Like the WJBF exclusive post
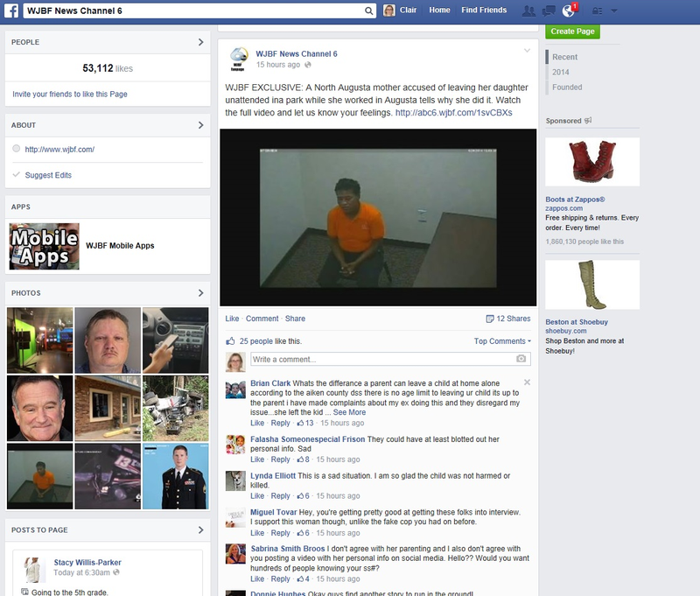Image resolution: width=700 pixels, height=596 pixels. coord(232,319)
